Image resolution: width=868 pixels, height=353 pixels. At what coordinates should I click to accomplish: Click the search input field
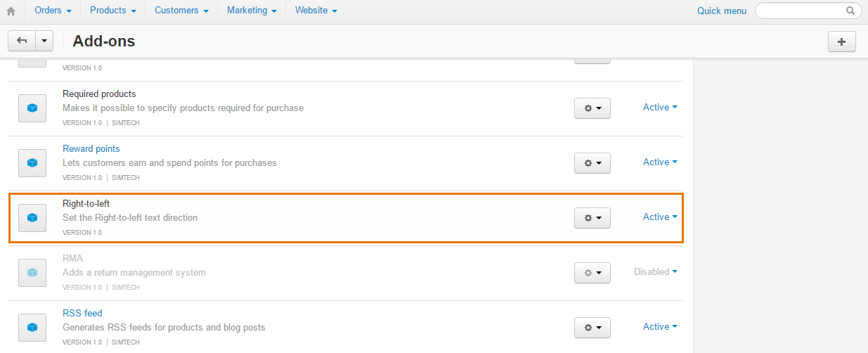pyautogui.click(x=808, y=11)
